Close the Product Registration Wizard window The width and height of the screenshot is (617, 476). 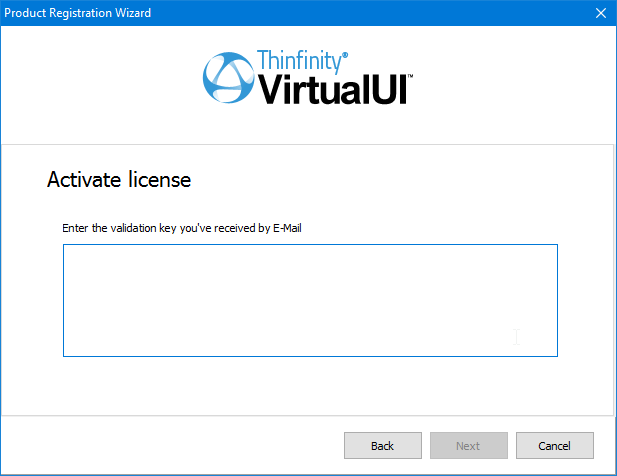click(600, 13)
